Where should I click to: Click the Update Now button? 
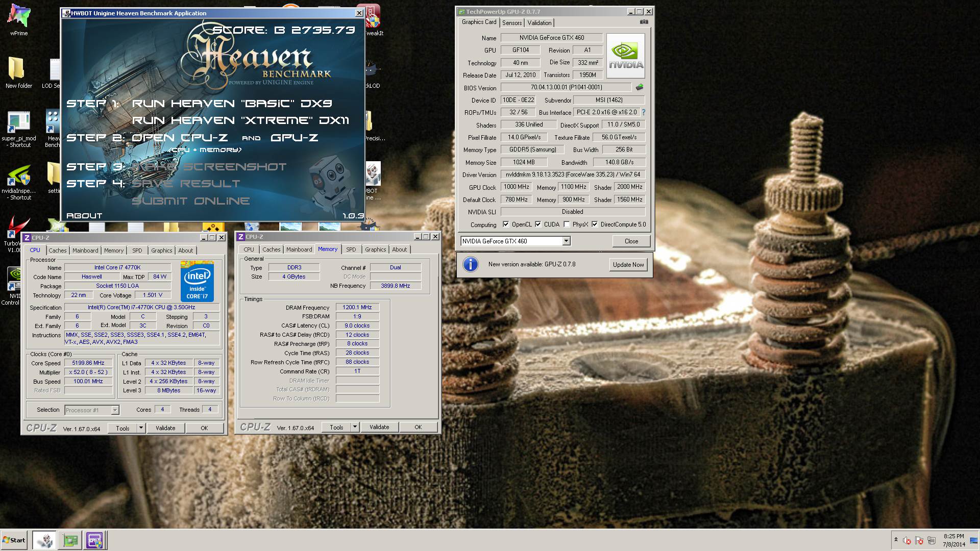coord(628,265)
